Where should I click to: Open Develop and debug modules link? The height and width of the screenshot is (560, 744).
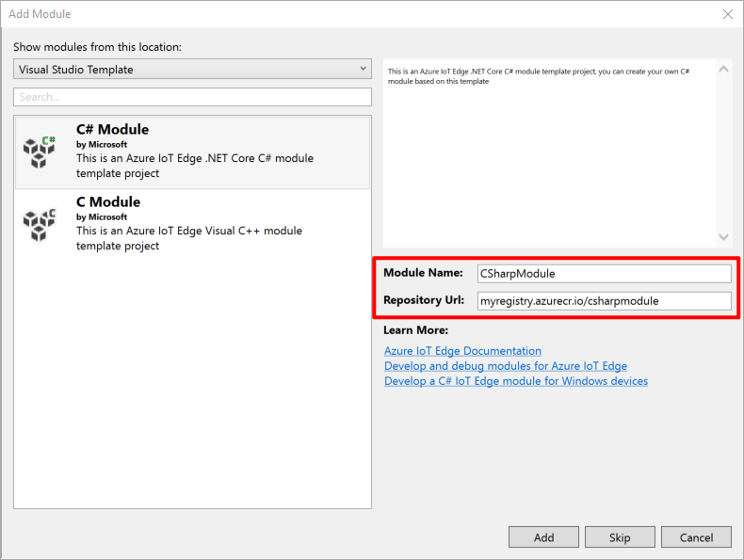[x=506, y=366]
